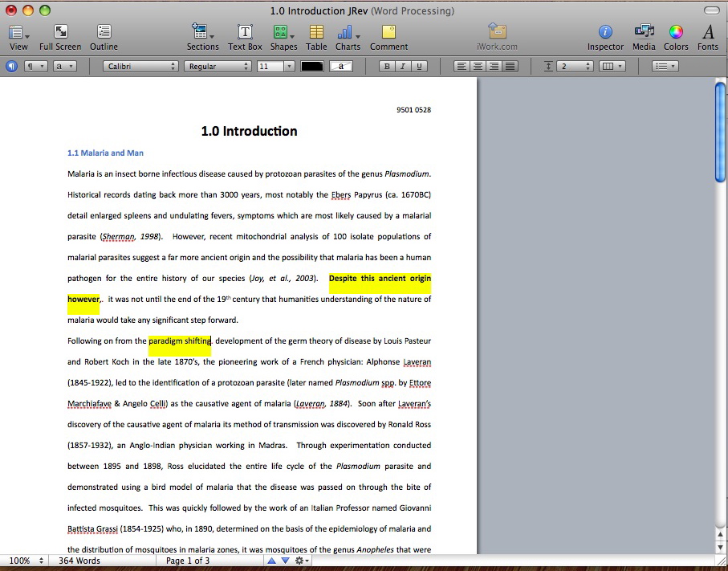The image size is (728, 571).
Task: Justify text alignment
Action: pyautogui.click(x=510, y=67)
